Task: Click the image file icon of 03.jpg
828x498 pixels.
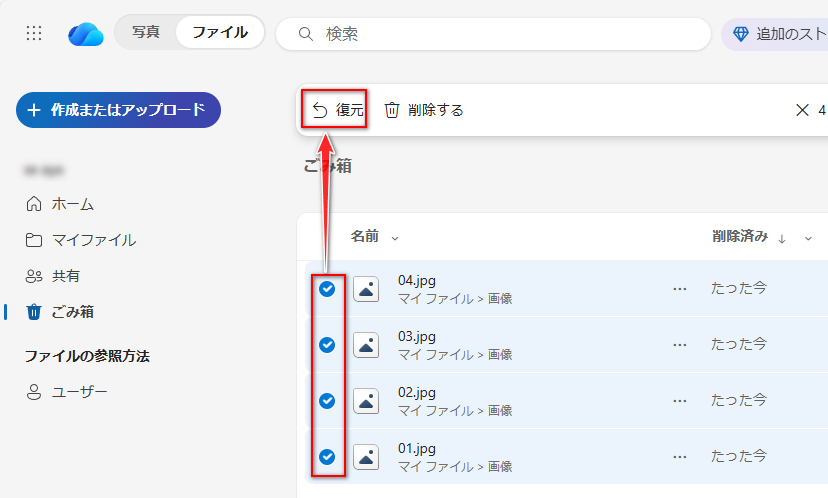Action: [x=366, y=345]
